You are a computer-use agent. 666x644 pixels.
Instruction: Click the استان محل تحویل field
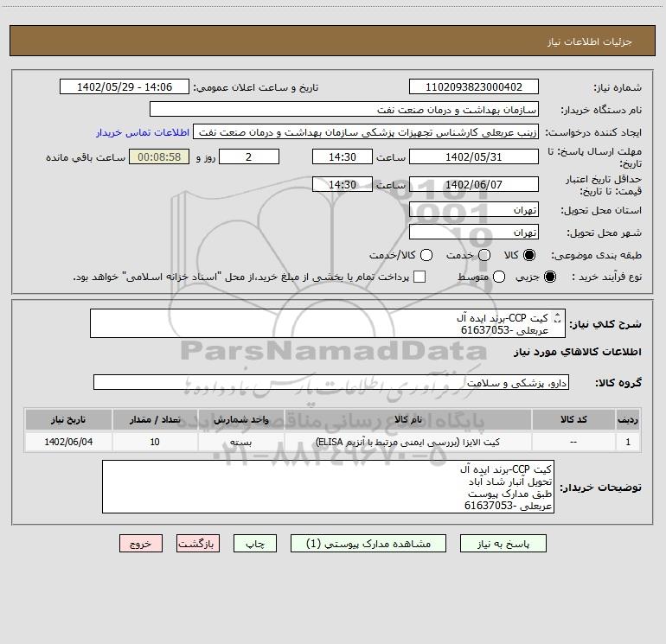coord(474,209)
